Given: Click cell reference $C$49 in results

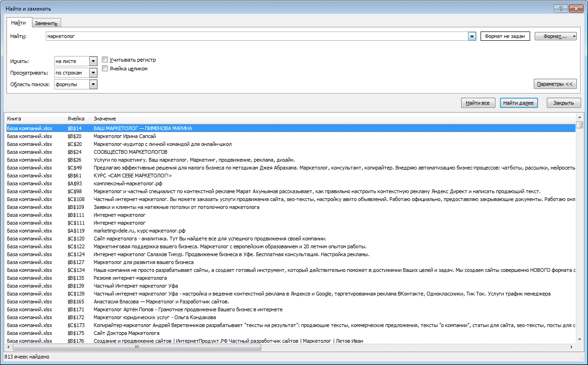Looking at the screenshot, I should pos(75,168).
